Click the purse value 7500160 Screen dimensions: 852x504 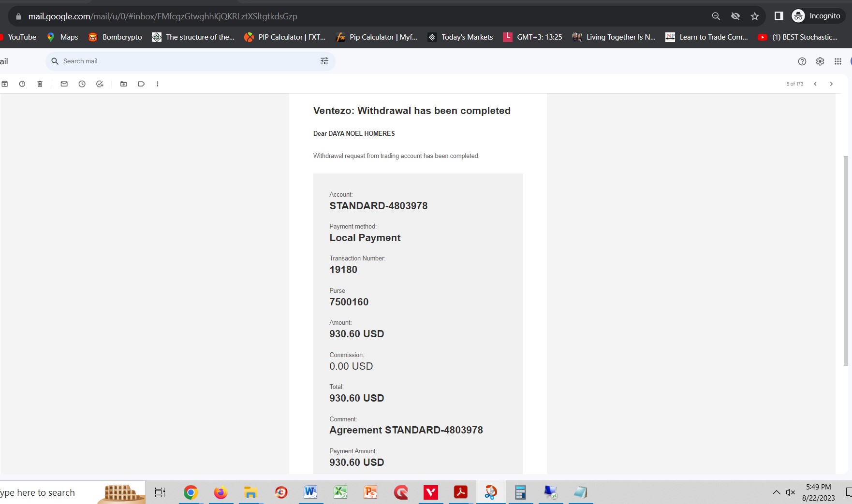click(349, 302)
